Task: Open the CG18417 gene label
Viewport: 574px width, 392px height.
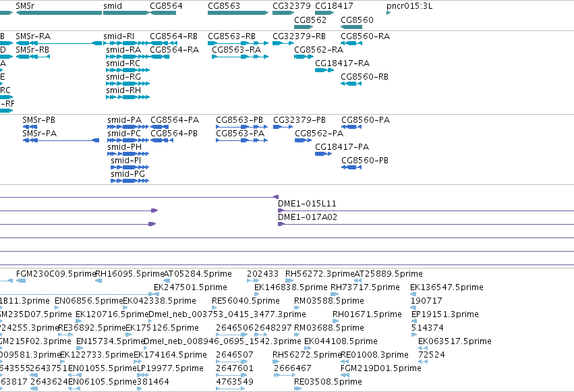Action: coord(334,6)
